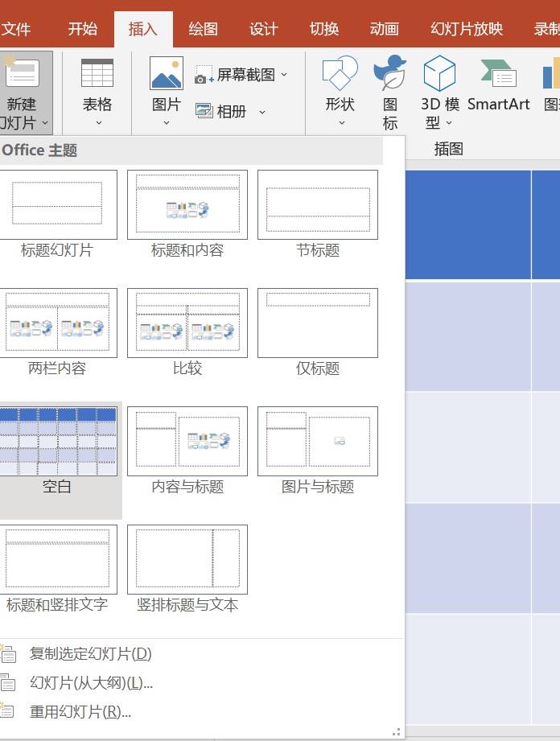Open the 动画 ribbon tab
This screenshot has width=560, height=741.
385,29
